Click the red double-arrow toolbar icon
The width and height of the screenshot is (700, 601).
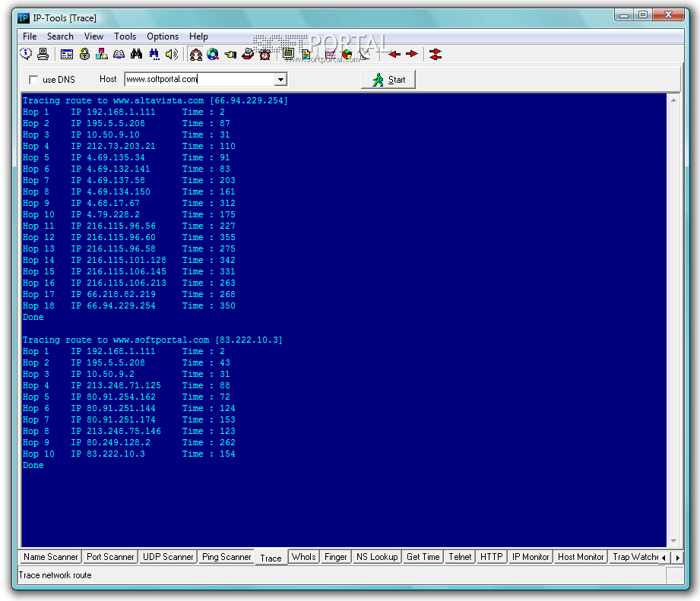(x=436, y=54)
